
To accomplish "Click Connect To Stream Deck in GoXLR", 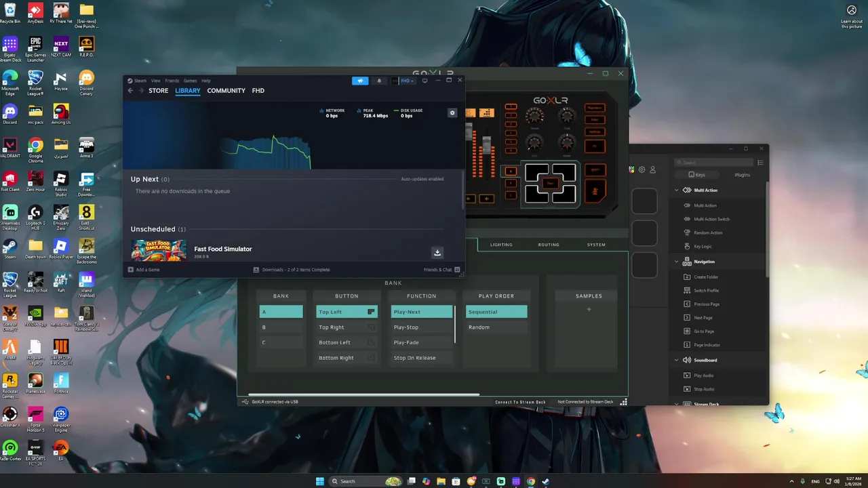I will pyautogui.click(x=520, y=402).
